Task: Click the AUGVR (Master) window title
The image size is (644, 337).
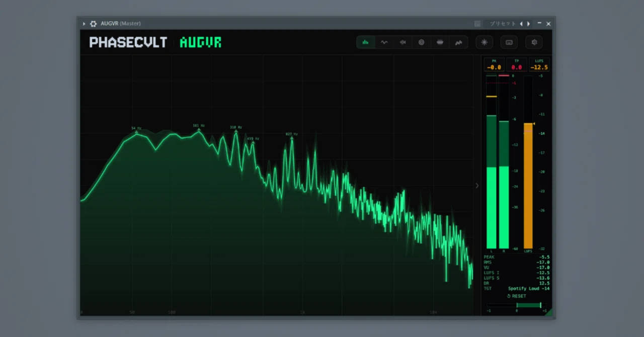Action: (x=121, y=24)
